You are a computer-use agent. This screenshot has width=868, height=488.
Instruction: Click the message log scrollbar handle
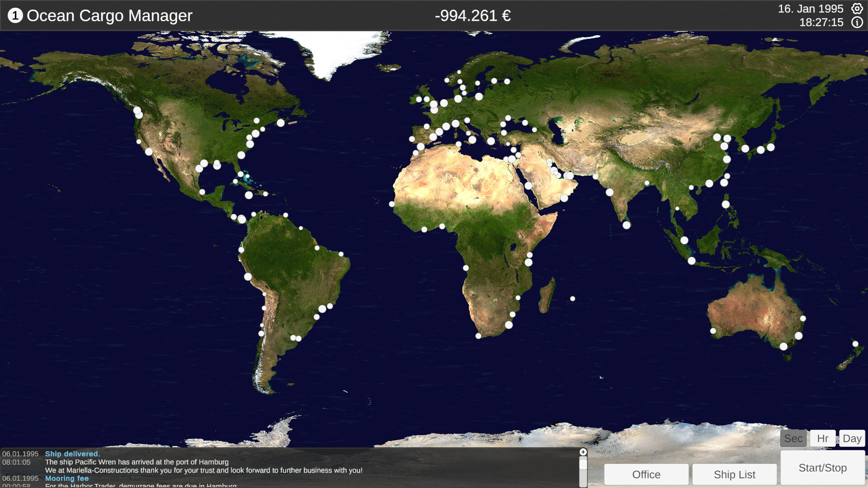[583, 465]
